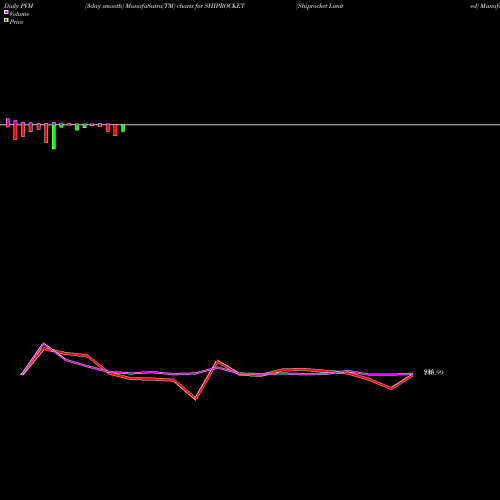Click the MunafaSutra charts for SHIPROCKET heading
500x500 pixels.
pos(165,6)
